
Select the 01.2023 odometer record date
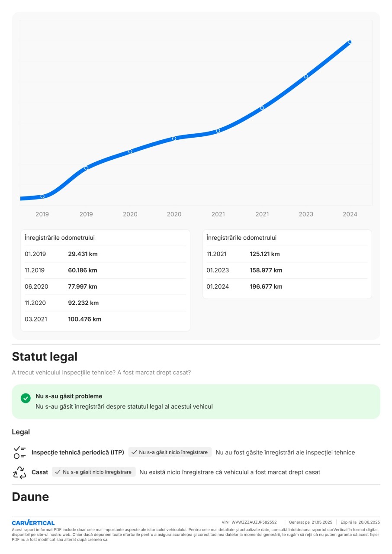point(218,271)
